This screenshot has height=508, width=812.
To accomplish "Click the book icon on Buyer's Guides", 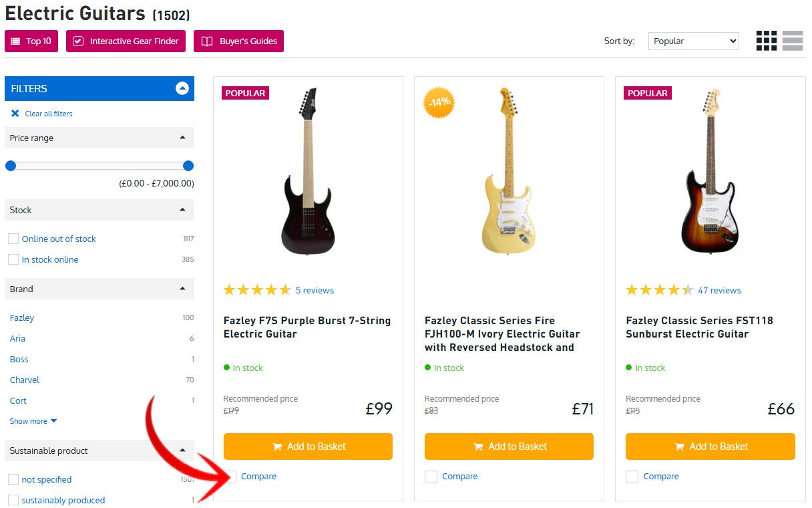I will point(207,41).
